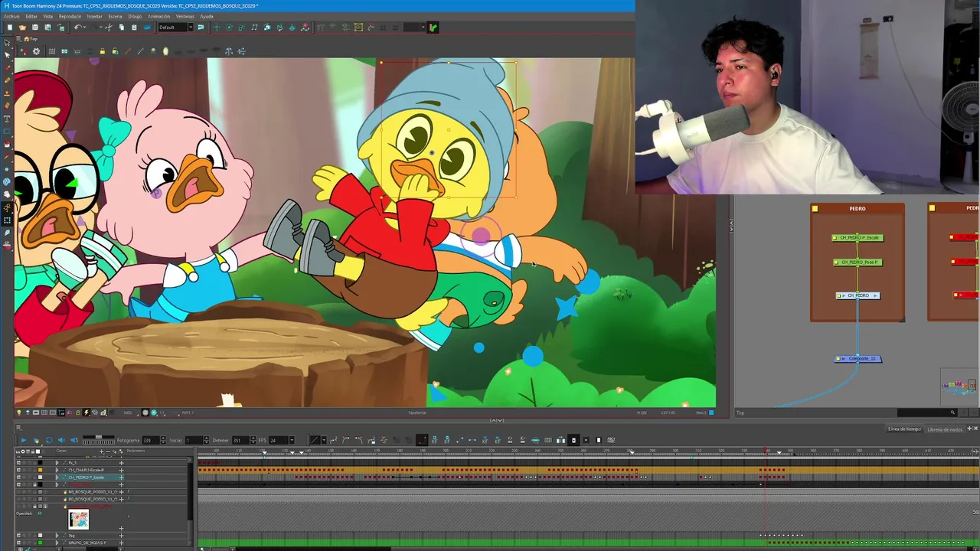This screenshot has height=551, width=980.
Task: Click the Save scene disk icon
Action: tap(35, 28)
